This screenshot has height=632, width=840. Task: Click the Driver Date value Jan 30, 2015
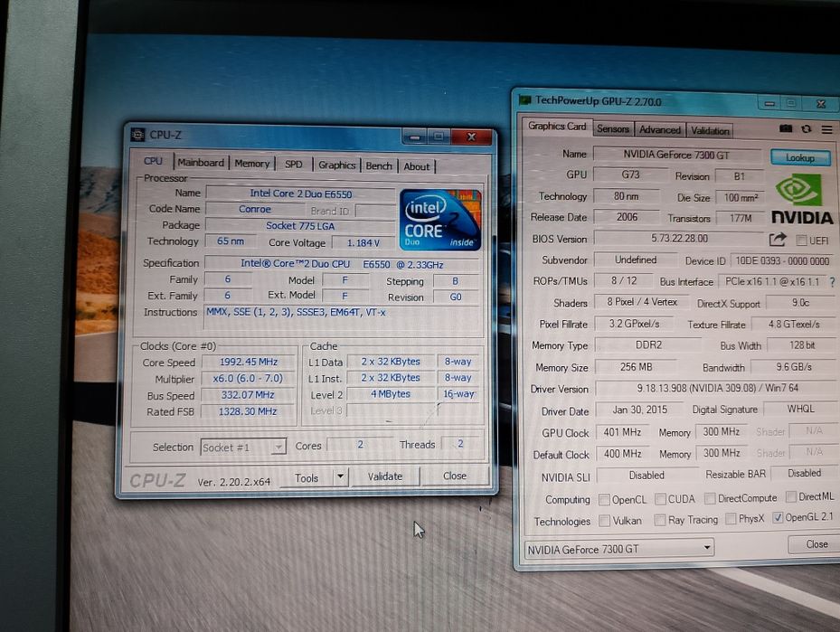coord(639,410)
